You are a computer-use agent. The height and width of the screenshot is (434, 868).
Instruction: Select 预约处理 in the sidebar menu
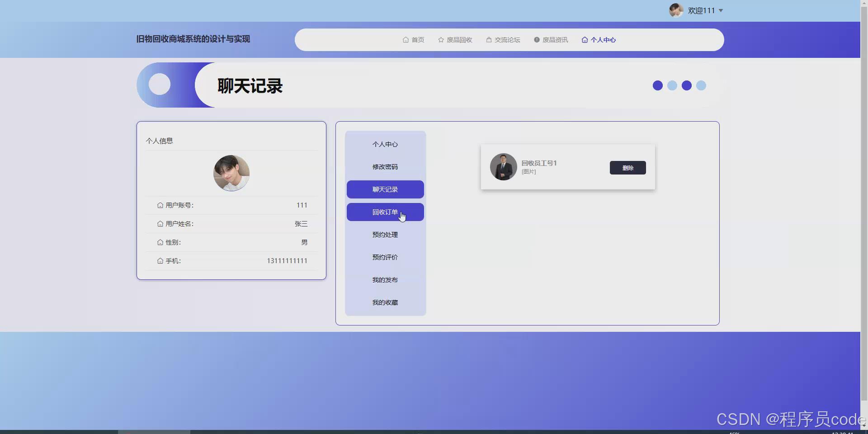(385, 235)
